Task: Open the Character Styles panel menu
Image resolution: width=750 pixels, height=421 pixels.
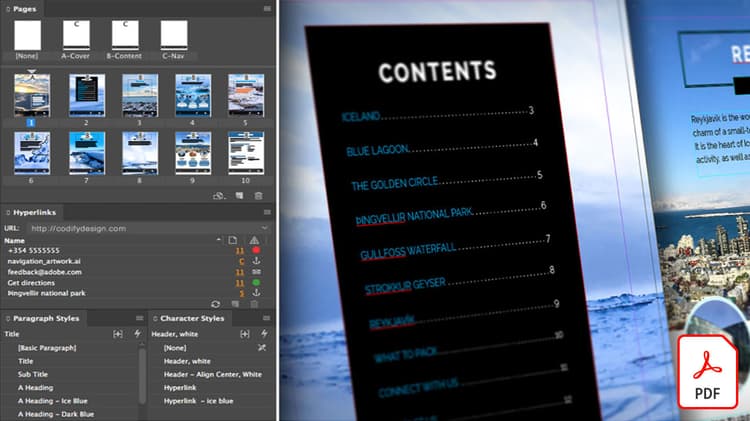Action: pos(266,318)
